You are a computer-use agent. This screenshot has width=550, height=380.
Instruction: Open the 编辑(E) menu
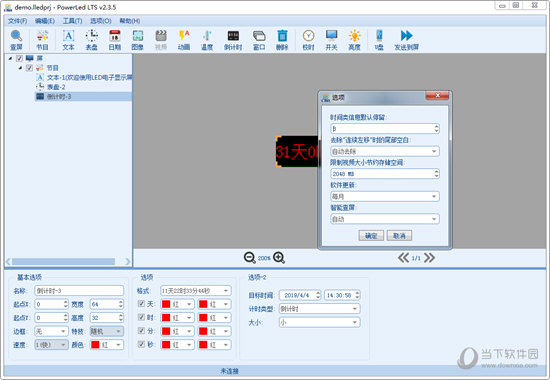coord(45,21)
